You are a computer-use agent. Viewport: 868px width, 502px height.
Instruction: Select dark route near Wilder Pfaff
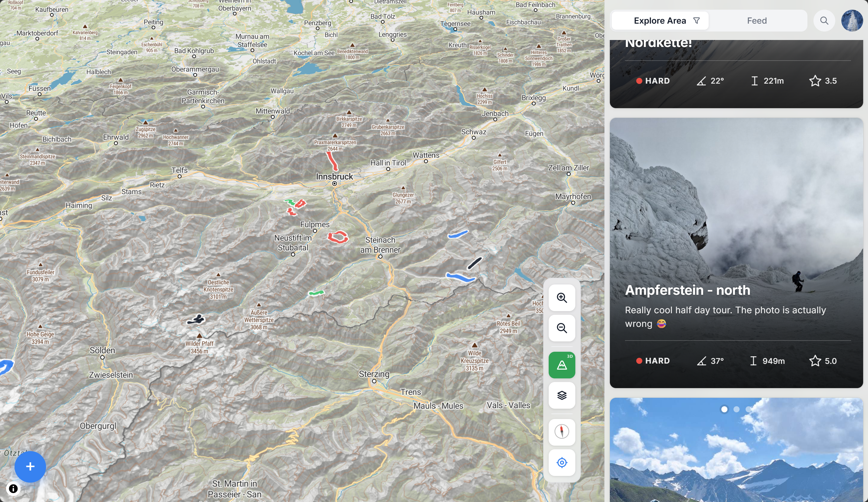pos(196,319)
